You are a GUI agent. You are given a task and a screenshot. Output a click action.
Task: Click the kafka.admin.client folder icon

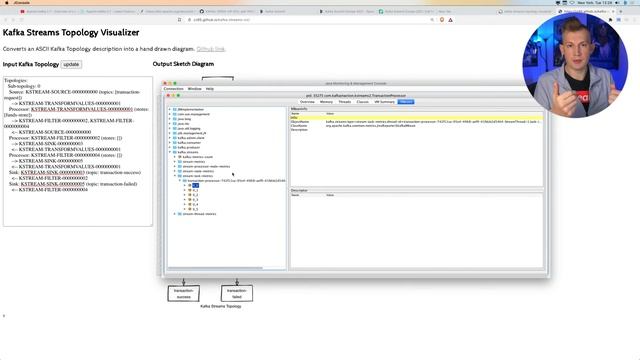point(175,138)
